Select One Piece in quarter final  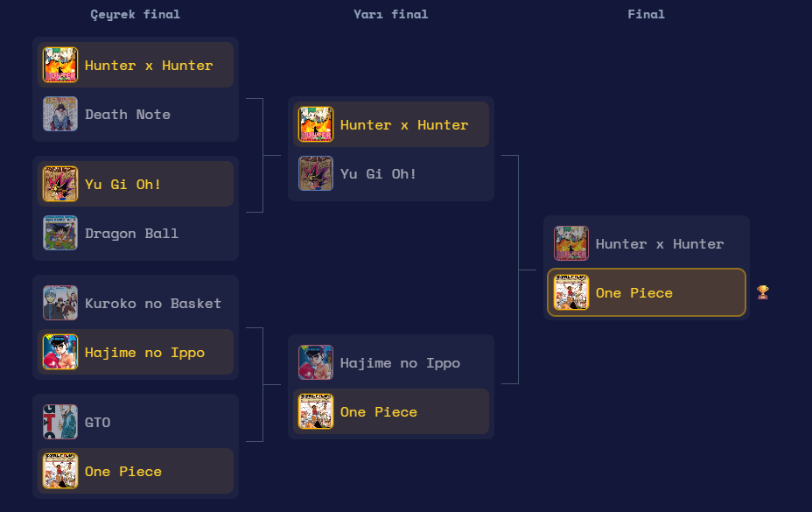coord(136,471)
